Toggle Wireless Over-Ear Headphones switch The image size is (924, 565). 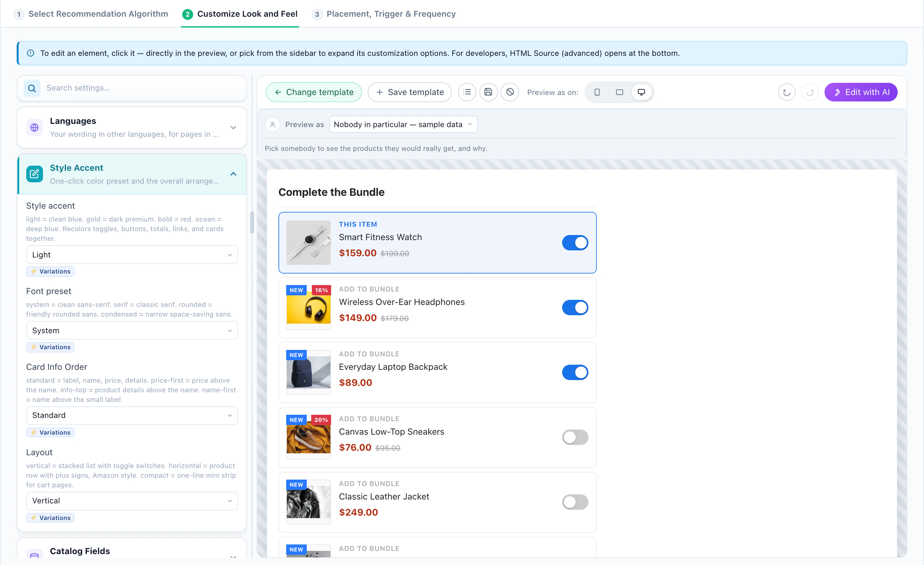[575, 308]
